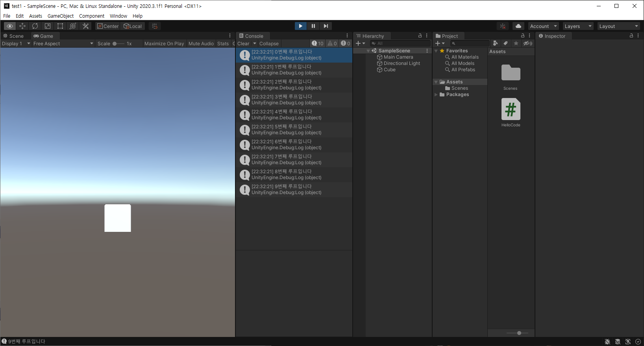Collapse Assets folder in Project tree
This screenshot has height=346, width=644.
(436, 82)
